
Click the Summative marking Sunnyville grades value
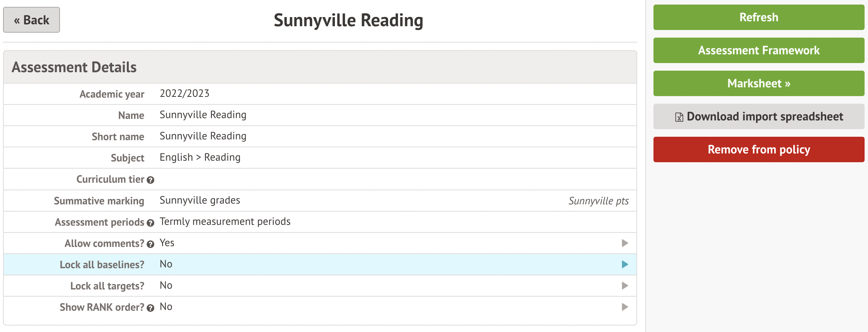[200, 200]
